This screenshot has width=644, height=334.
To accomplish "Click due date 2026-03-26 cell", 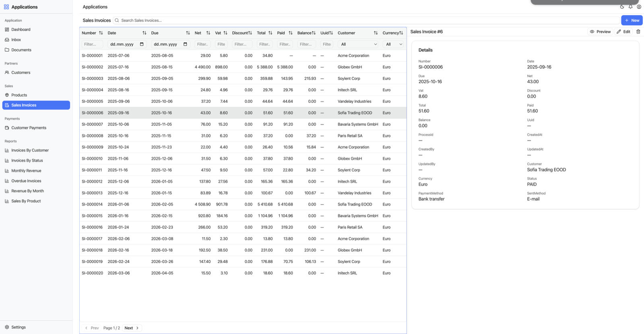I will (x=162, y=262).
